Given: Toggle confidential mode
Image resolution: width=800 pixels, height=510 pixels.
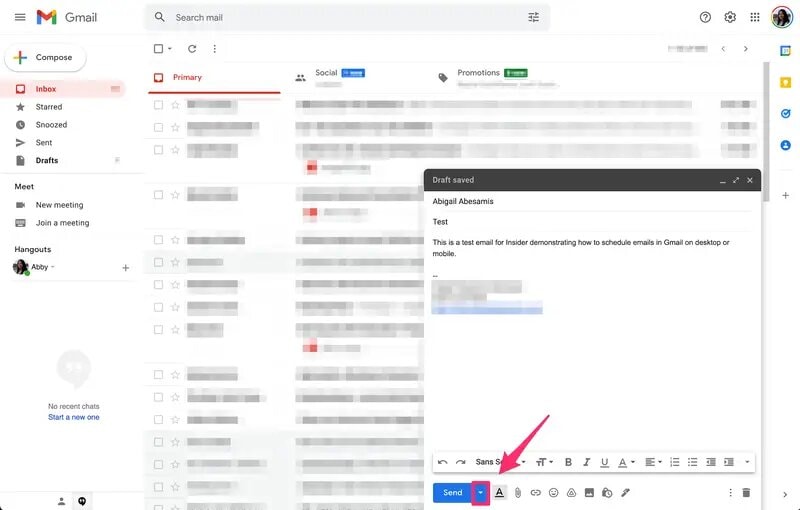Looking at the screenshot, I should click(607, 493).
